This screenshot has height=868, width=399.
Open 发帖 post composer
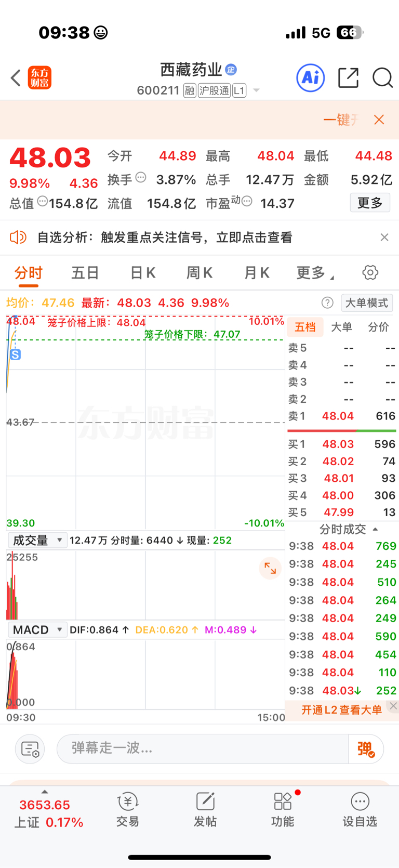click(x=205, y=810)
